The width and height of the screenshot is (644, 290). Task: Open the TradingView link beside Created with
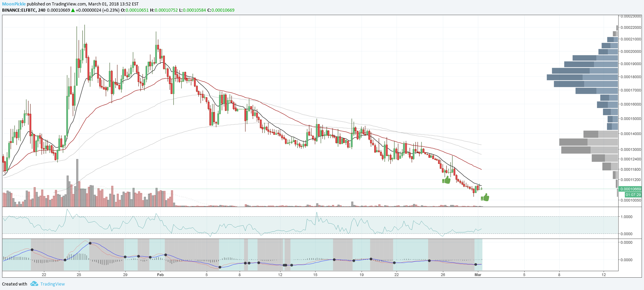[53, 284]
